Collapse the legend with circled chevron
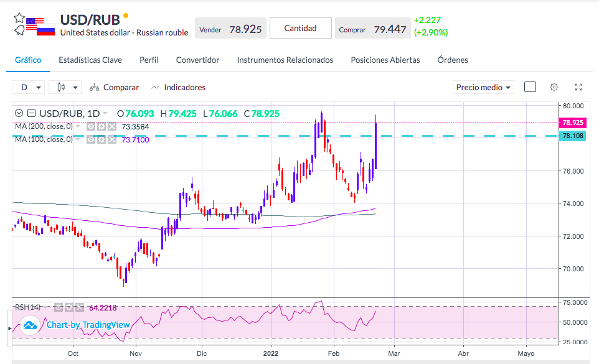The height and width of the screenshot is (364, 599). point(19,113)
